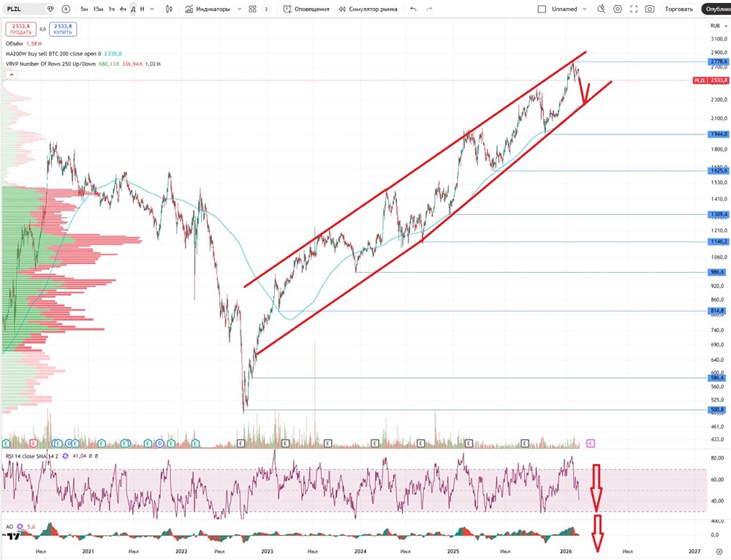Open the chart layout selection square icon

[542, 9]
